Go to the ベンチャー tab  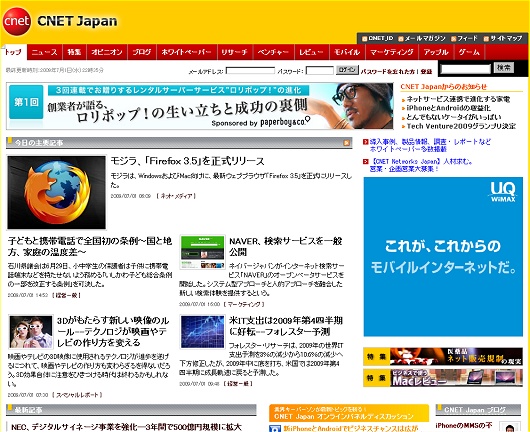tap(273, 52)
